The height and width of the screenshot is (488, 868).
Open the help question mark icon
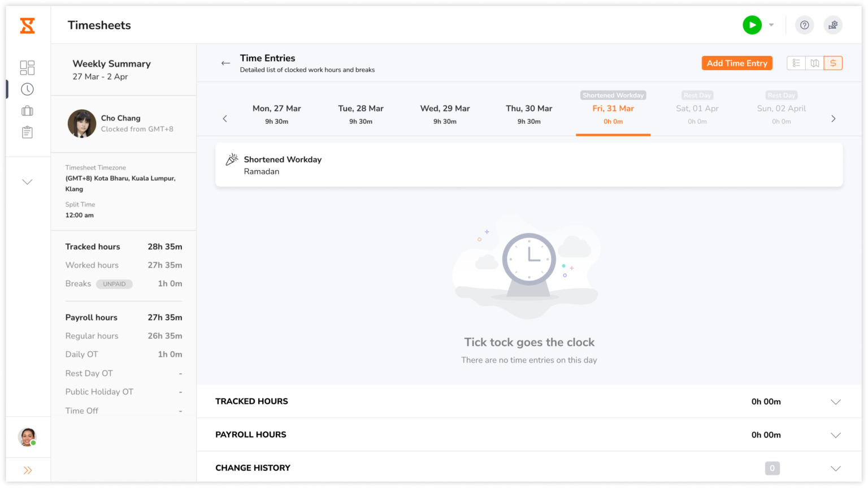804,25
